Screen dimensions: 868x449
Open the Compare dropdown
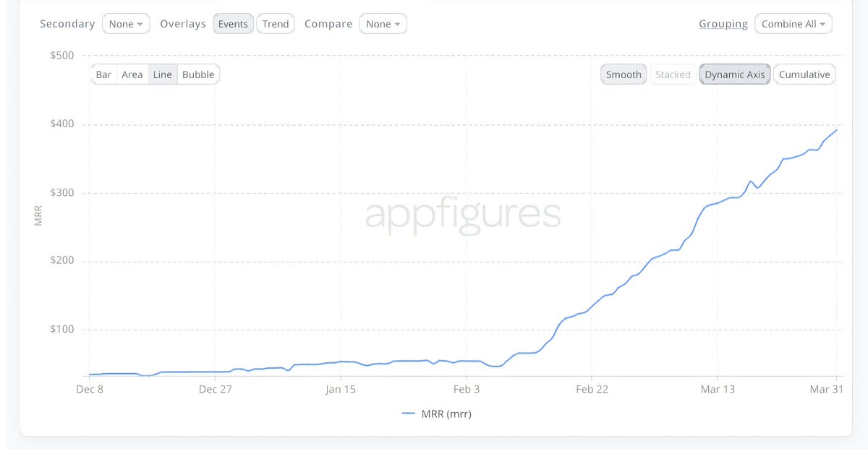coord(383,24)
